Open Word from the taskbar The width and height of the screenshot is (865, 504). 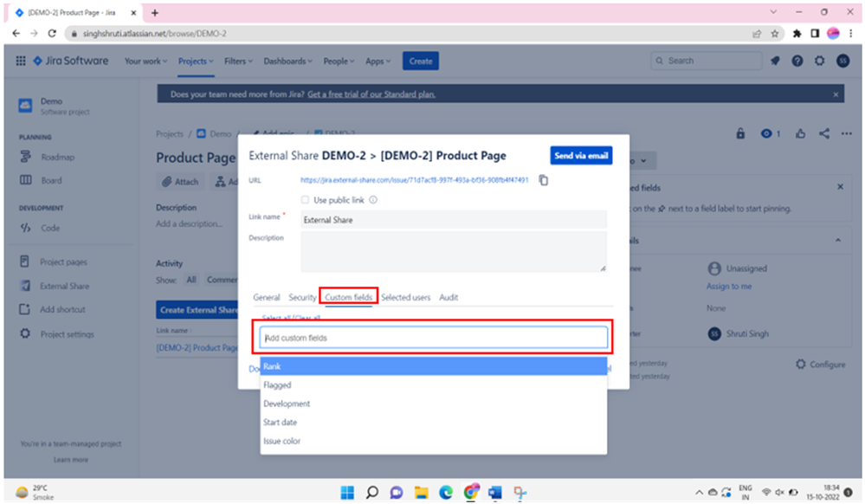click(494, 493)
